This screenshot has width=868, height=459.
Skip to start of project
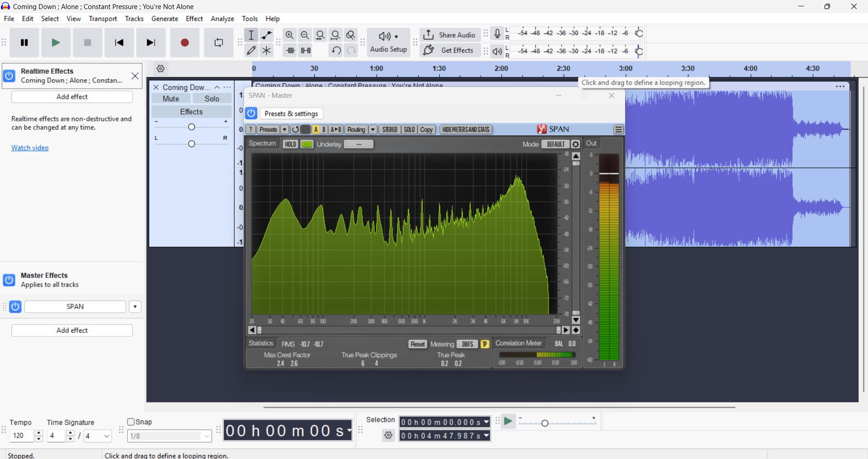click(x=119, y=43)
